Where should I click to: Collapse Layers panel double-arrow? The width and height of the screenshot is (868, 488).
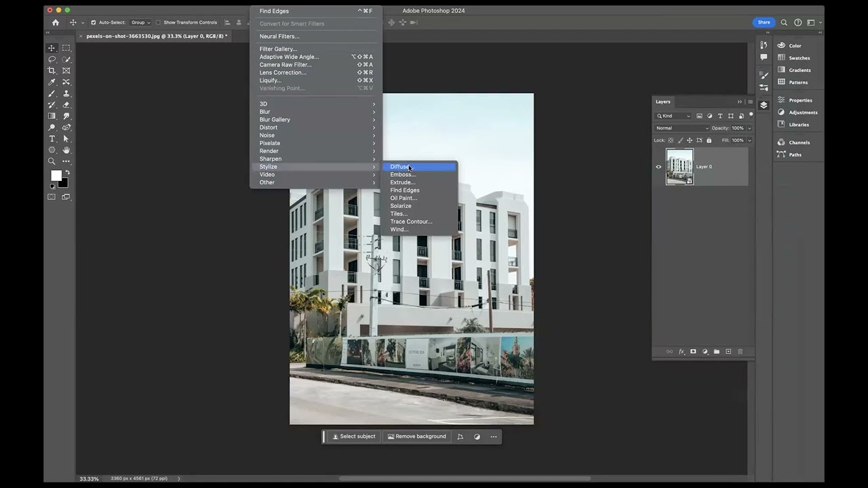[740, 102]
